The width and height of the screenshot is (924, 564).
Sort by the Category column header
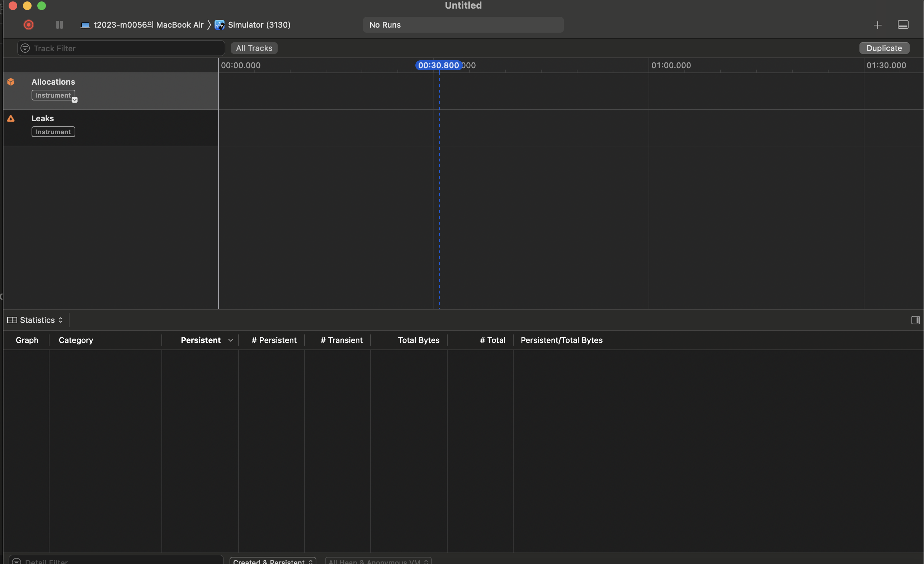pos(76,340)
